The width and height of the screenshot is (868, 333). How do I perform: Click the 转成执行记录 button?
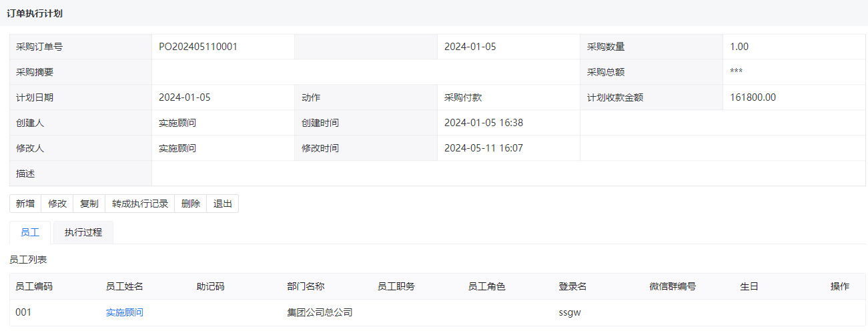pos(140,204)
